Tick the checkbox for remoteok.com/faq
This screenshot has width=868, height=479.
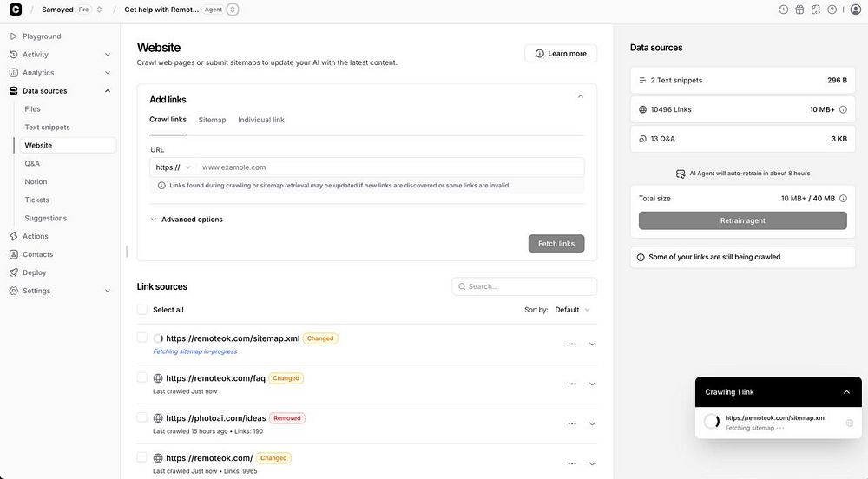click(x=142, y=377)
